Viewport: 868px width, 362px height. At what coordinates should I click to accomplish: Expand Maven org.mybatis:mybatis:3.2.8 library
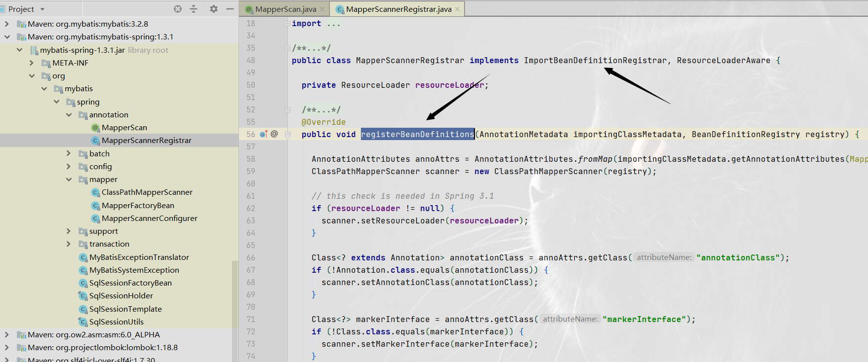(x=6, y=24)
